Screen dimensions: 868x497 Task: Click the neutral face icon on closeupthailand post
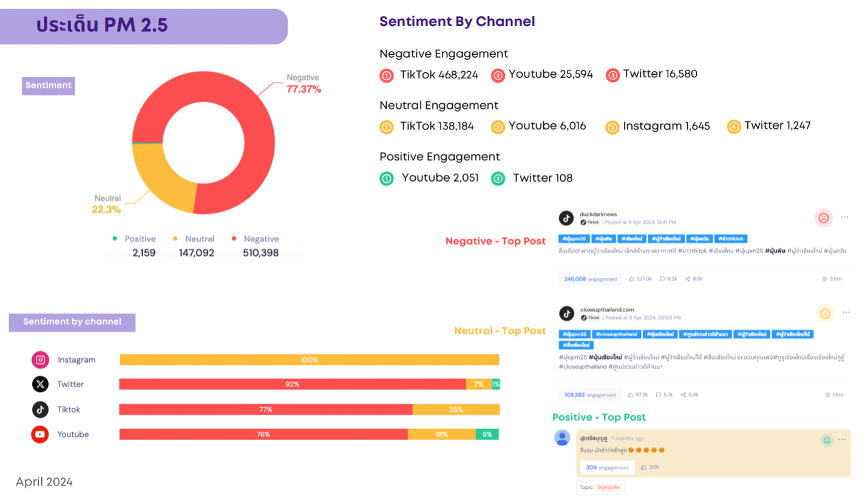(825, 314)
